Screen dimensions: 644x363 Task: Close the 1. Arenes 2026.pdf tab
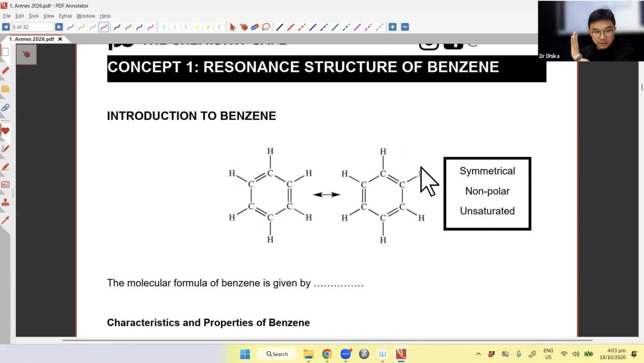tap(60, 39)
